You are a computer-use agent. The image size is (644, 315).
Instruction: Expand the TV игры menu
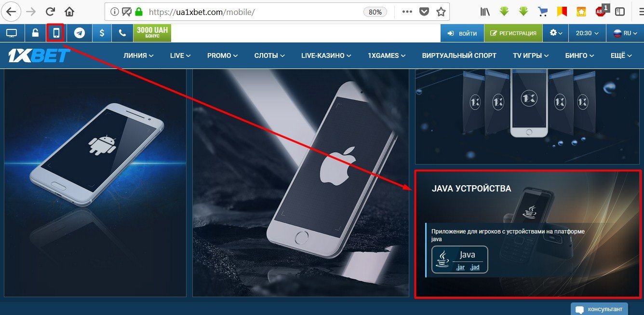click(x=531, y=55)
